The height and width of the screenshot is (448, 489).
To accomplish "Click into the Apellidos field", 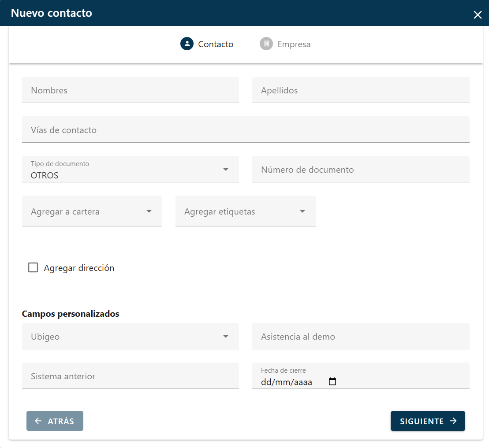I will tap(360, 90).
